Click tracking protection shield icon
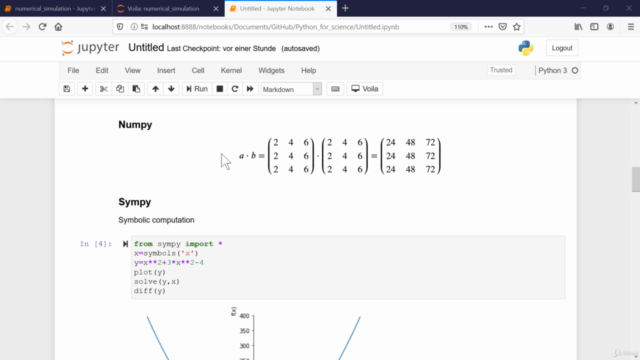 [x=120, y=27]
